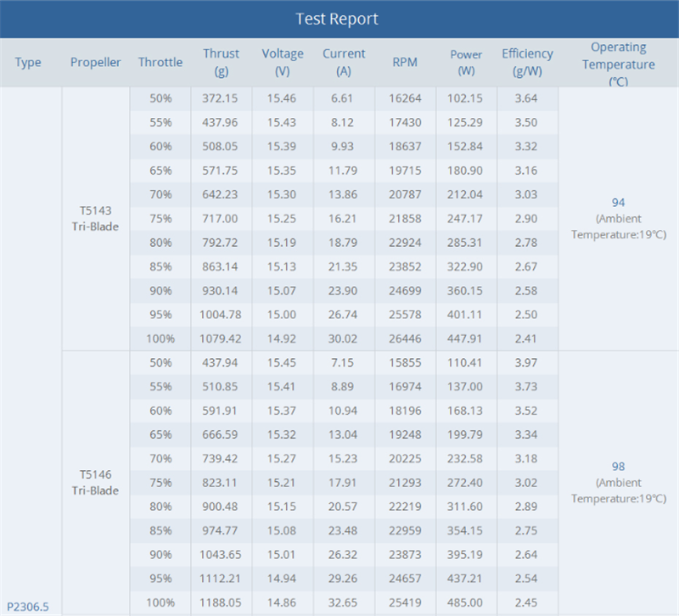
Task: Click power value 485.00 cell
Action: tap(466, 602)
